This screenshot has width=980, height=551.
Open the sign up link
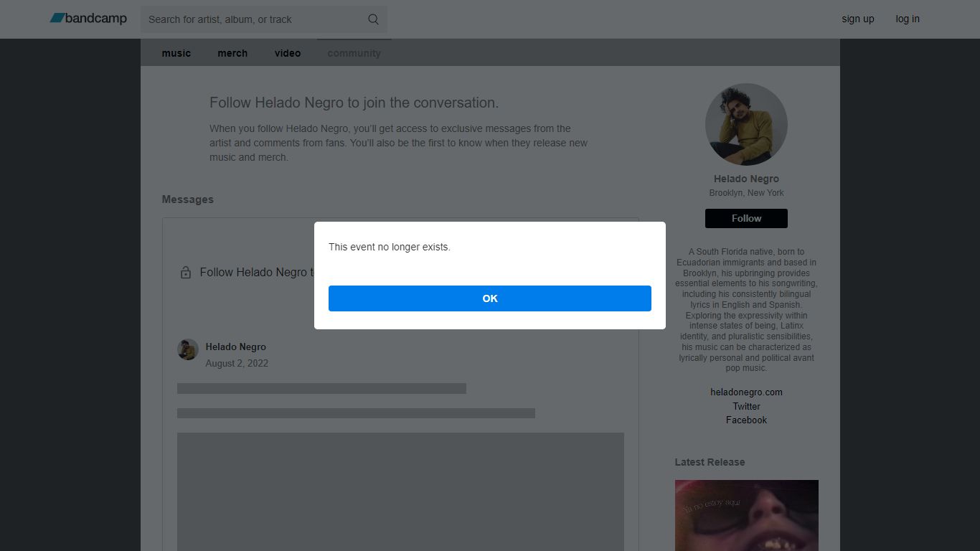click(x=858, y=19)
